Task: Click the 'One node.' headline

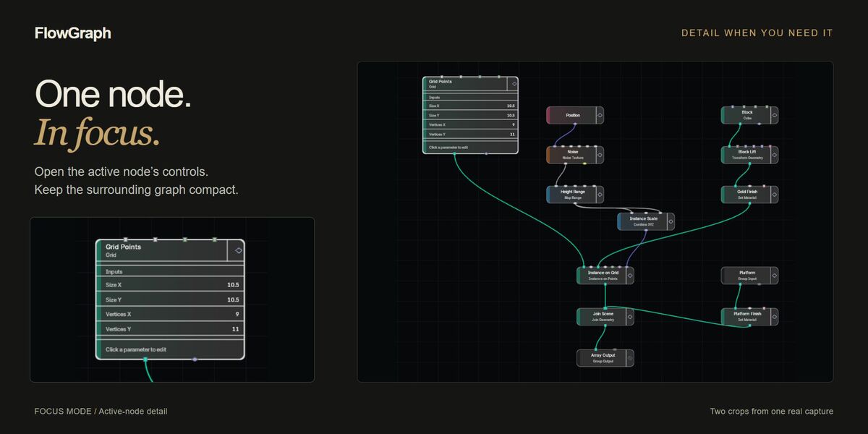Action: [114, 95]
